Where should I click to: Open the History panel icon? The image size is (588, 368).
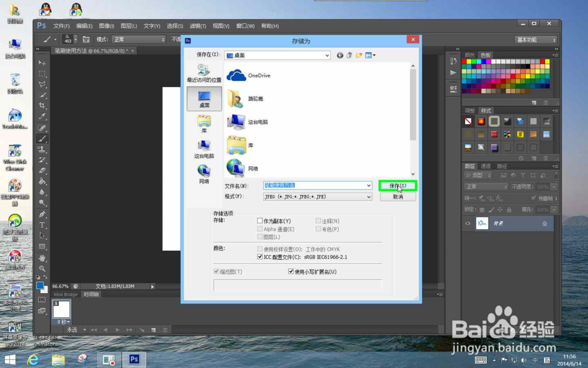453,61
